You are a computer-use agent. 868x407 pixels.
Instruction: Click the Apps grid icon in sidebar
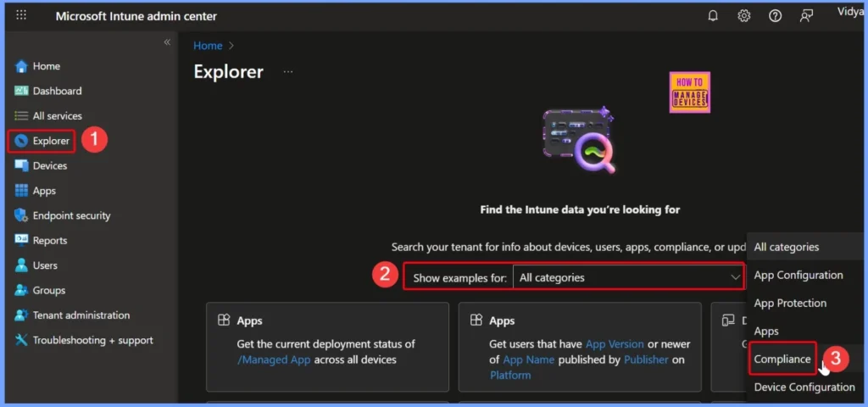click(x=21, y=191)
